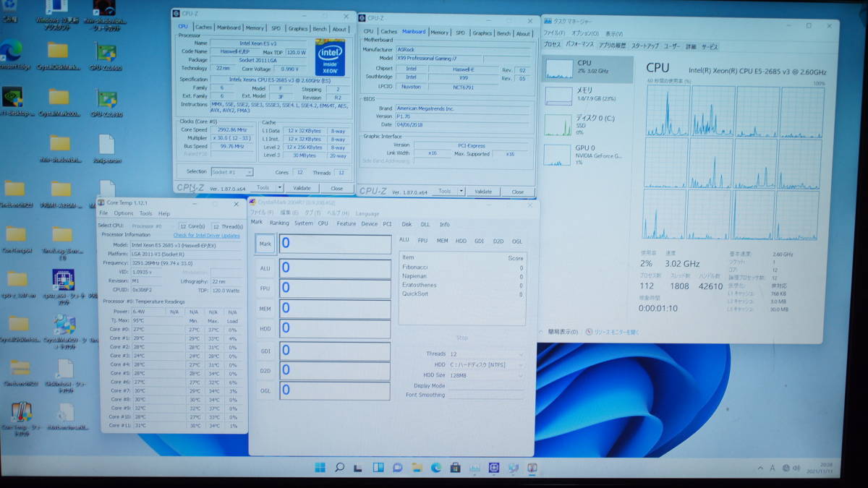Run the OGL benchmark button in CrystalMark
The height and width of the screenshot is (488, 868).
[265, 390]
